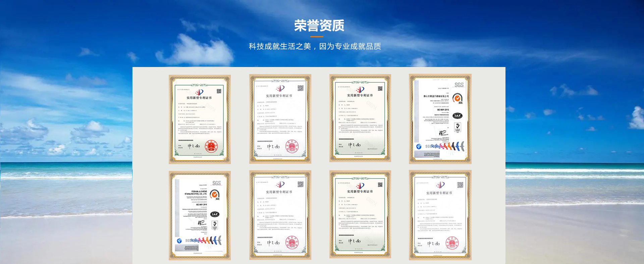
Task: Click the colorful birds graphic on English SGS certificate
Action: (208, 240)
